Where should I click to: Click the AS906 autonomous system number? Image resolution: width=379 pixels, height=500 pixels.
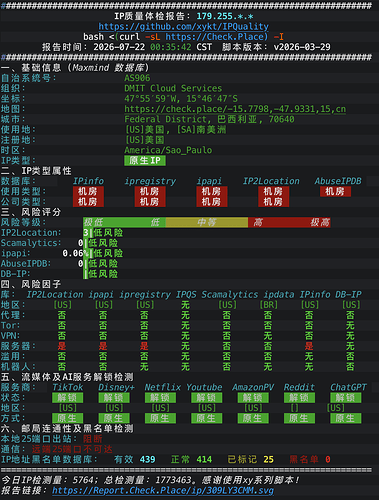point(137,78)
